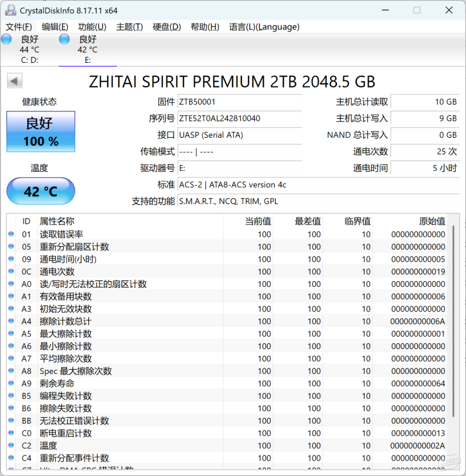Click the blue status dot on row 01 读取错误率
Viewport: 466px width, 476px height.
[11, 234]
